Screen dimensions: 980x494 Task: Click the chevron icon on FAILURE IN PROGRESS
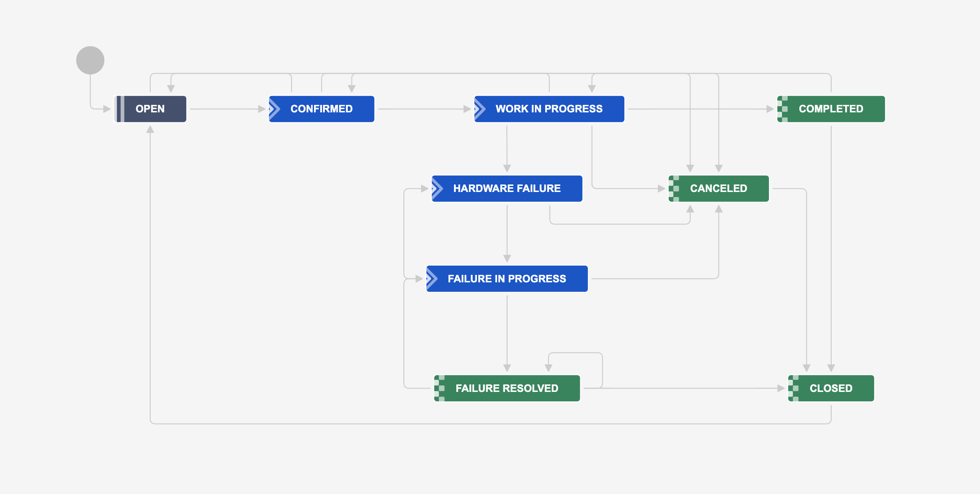point(431,279)
